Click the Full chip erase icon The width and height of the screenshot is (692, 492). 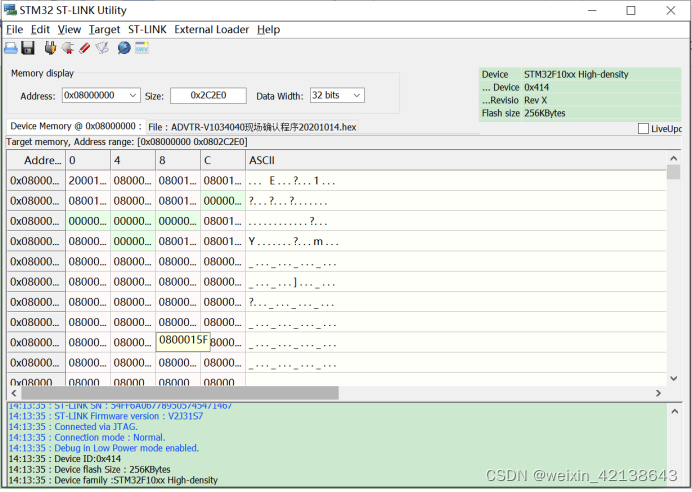point(85,48)
